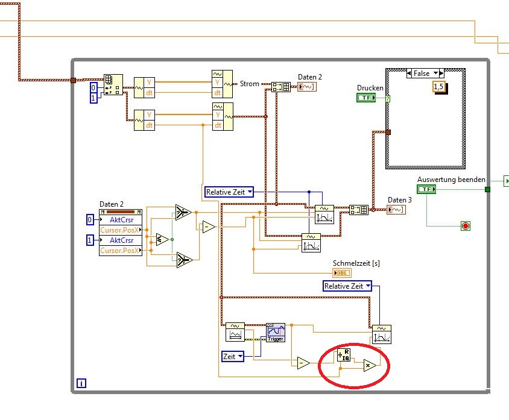Click the case selector question mark terminal

(x=388, y=99)
